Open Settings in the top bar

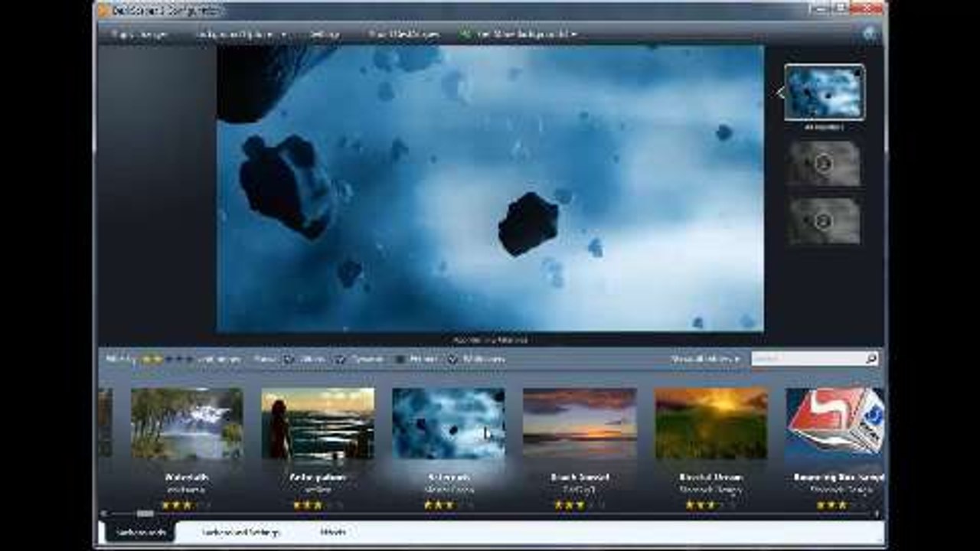[x=325, y=34]
